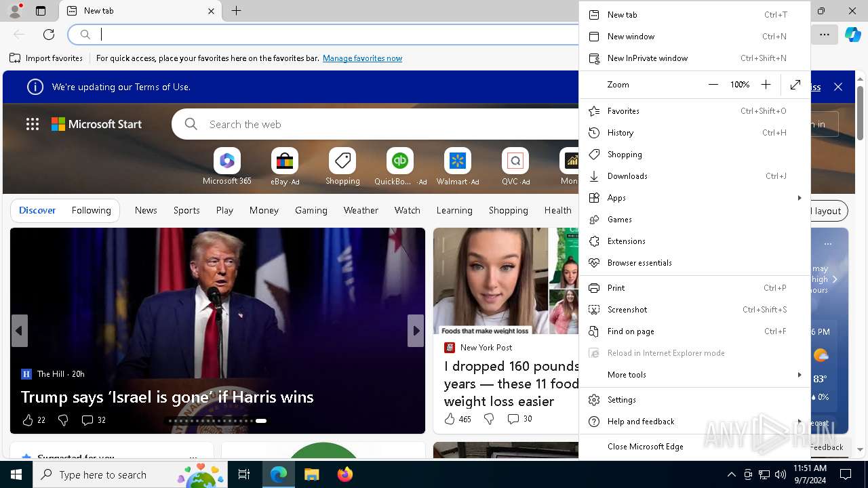Screen dimensions: 868x488
Task: Click the Windows taskbar search box
Action: coord(130,474)
